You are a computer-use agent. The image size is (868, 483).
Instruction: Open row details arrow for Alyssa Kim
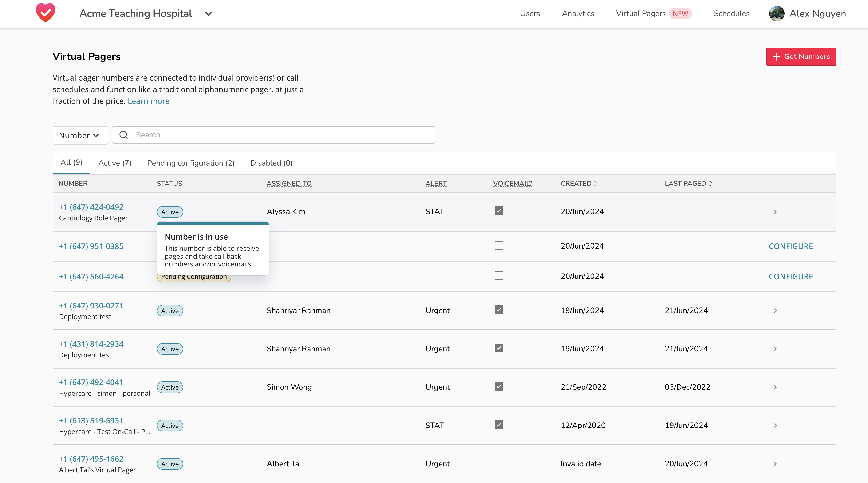pos(775,212)
